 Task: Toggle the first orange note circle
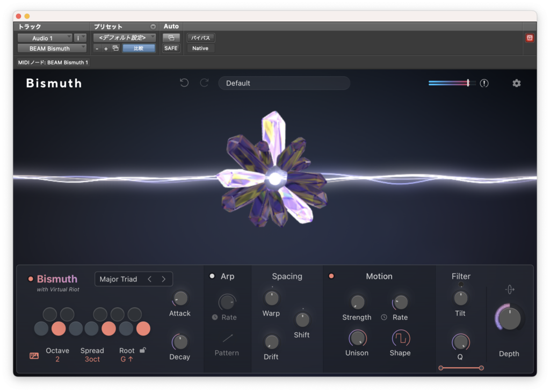pyautogui.click(x=59, y=329)
